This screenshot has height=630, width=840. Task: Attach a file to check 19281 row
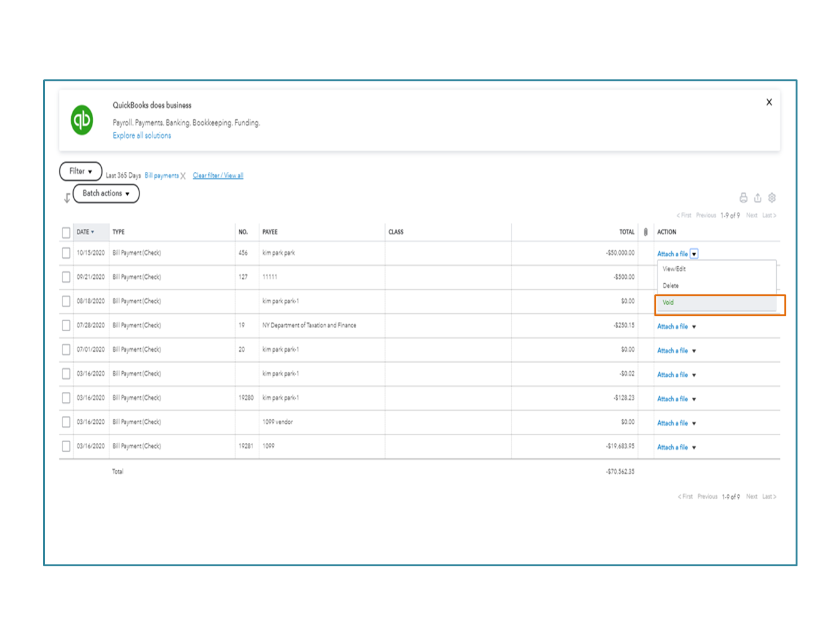(672, 447)
